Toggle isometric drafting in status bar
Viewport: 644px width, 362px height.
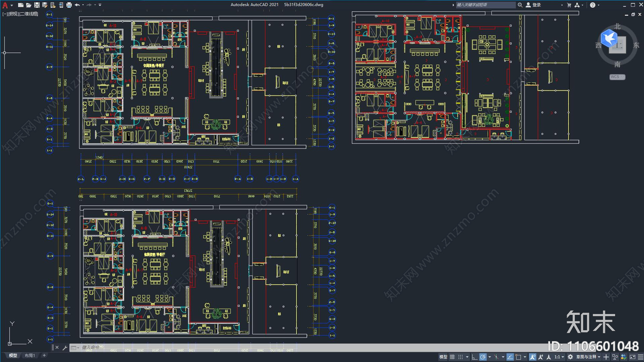[496, 357]
